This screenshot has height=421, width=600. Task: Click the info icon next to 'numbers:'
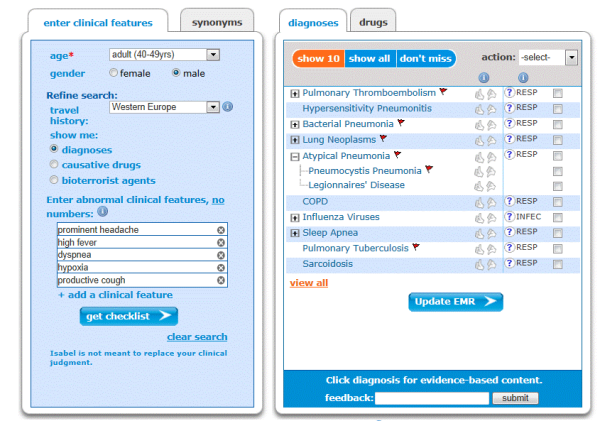pyautogui.click(x=103, y=211)
